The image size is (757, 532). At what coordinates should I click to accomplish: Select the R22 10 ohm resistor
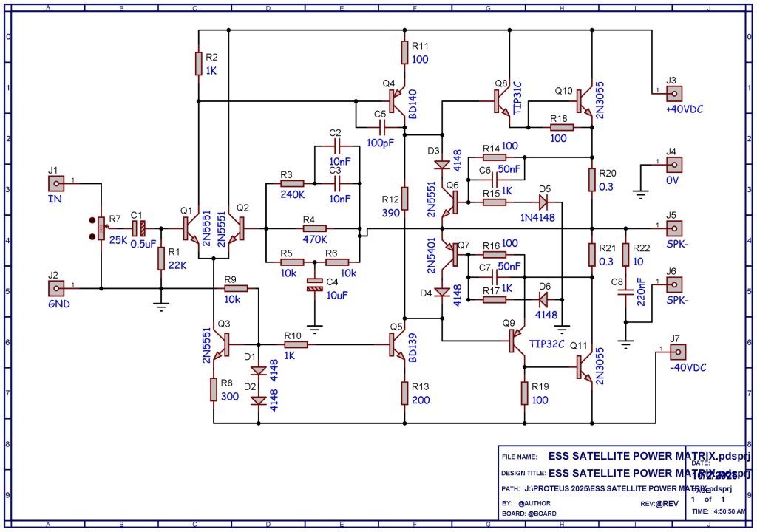click(x=626, y=255)
